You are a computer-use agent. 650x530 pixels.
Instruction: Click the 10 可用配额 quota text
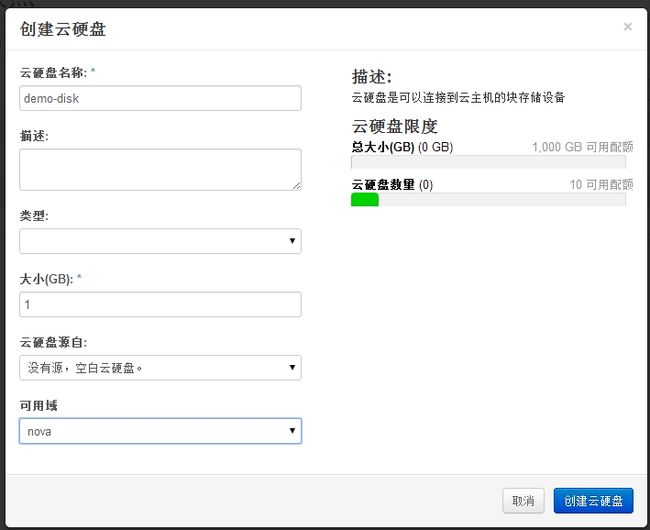(601, 184)
